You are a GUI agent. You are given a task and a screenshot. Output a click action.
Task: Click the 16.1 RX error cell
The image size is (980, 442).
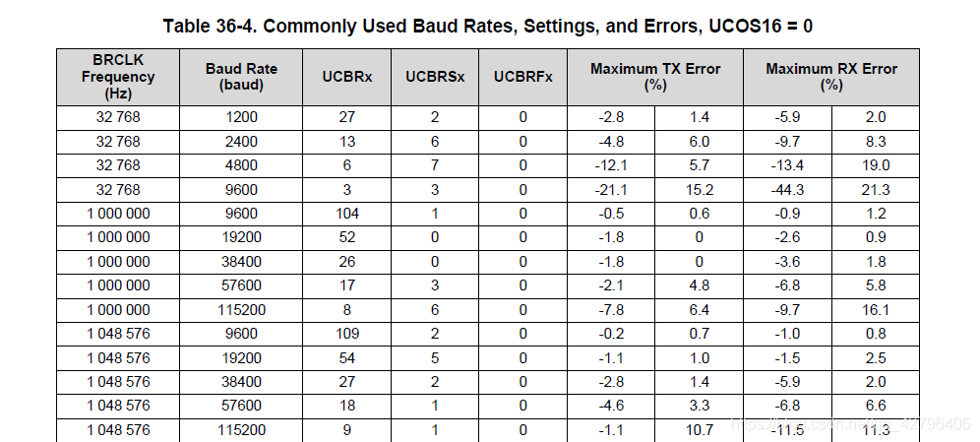[876, 309]
